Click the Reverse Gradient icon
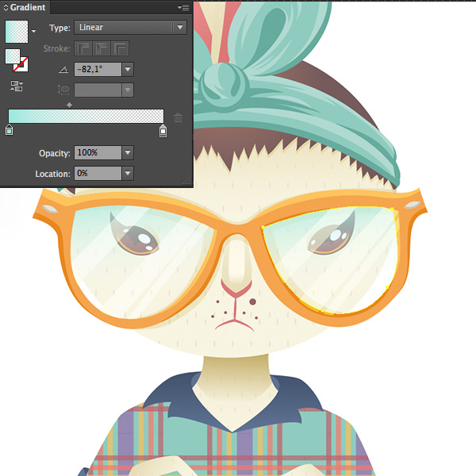The image size is (476, 476). (17, 86)
